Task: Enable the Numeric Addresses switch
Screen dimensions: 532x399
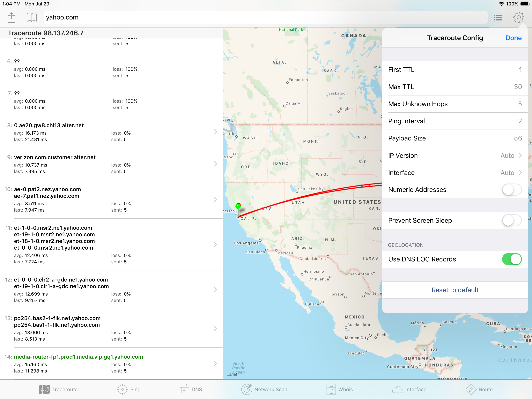Action: [x=512, y=190]
